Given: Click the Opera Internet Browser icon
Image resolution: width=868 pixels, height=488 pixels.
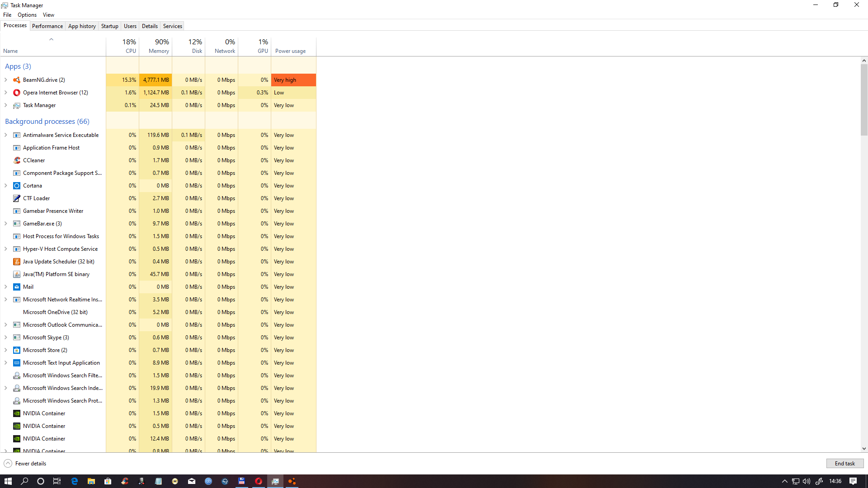Looking at the screenshot, I should pos(17,93).
